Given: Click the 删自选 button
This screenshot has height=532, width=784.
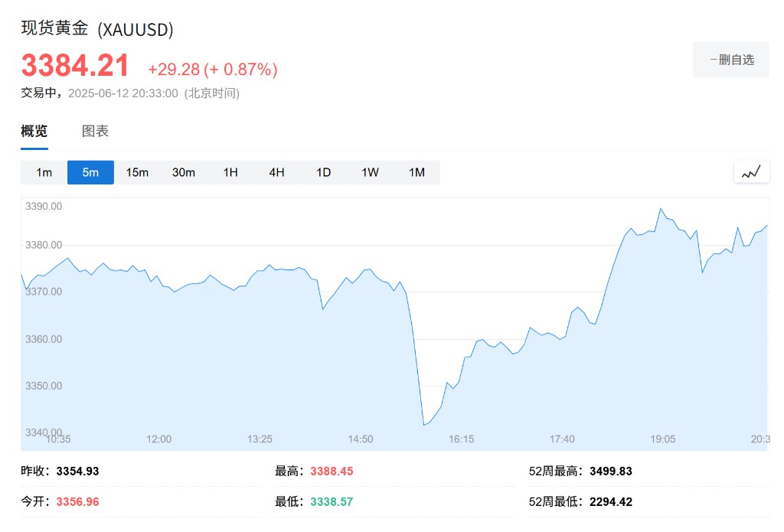Looking at the screenshot, I should (731, 60).
